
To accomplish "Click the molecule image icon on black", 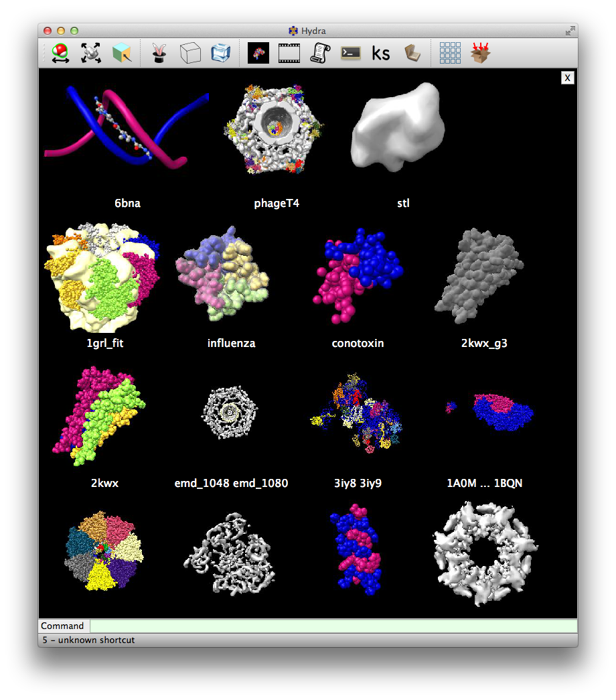I will (x=258, y=53).
